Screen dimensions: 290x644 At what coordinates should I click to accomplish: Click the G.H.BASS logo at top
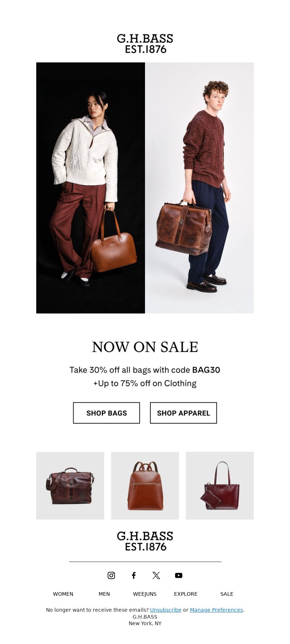[145, 44]
